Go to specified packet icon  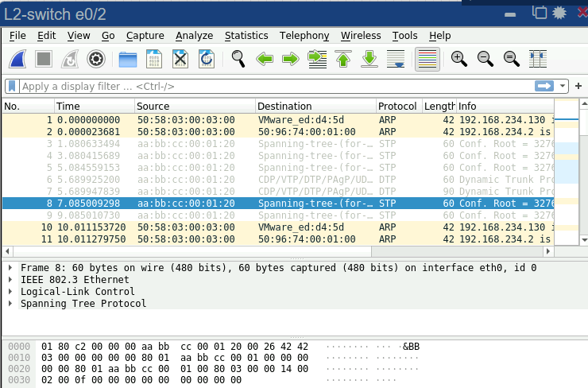(317, 59)
